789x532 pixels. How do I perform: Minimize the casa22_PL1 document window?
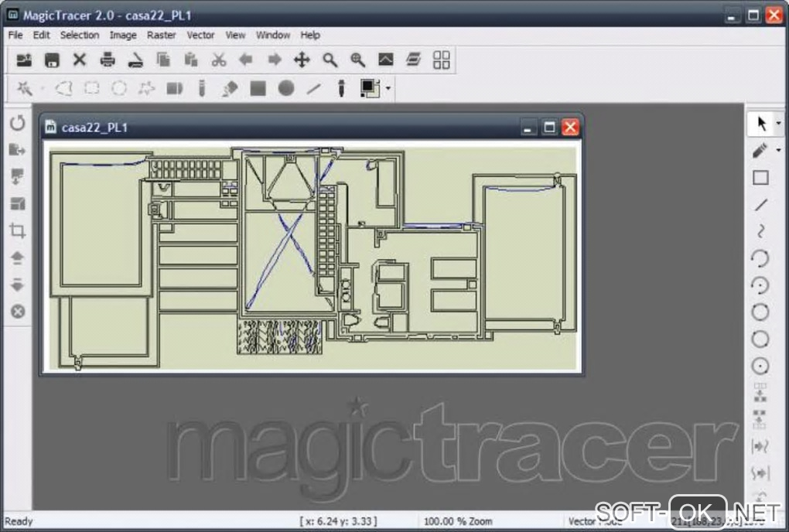pyautogui.click(x=528, y=128)
